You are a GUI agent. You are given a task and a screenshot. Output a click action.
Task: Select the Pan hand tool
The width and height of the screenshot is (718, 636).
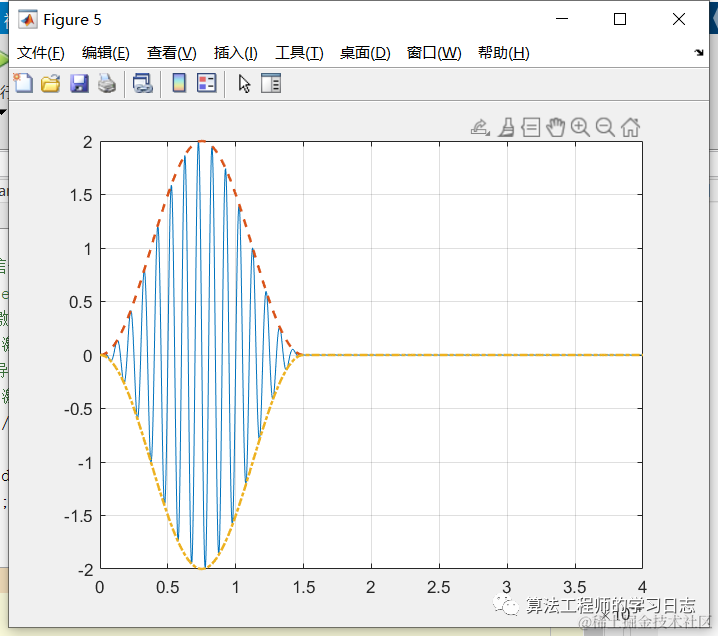[555, 127]
